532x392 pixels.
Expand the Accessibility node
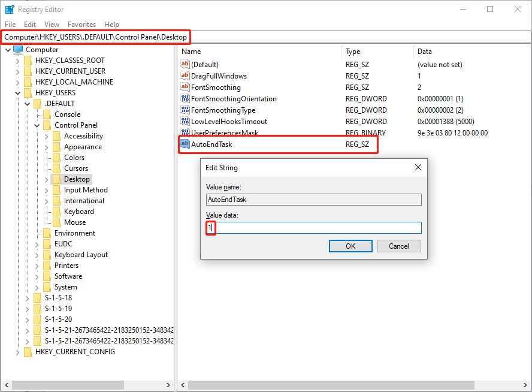click(47, 137)
